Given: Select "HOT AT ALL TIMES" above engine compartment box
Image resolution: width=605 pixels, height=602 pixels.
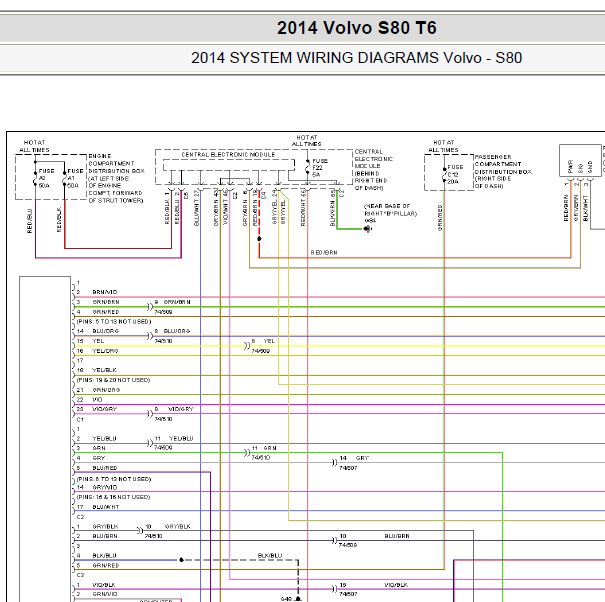Looking at the screenshot, I should pyautogui.click(x=34, y=146).
